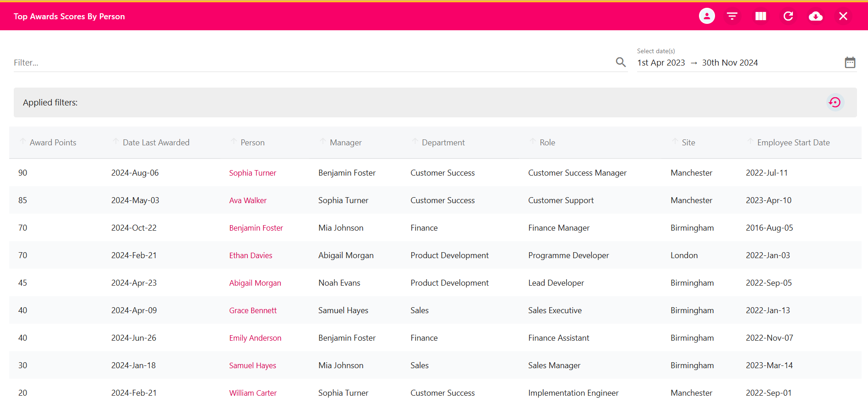
Task: Open Benjamin Foster person link
Action: [x=256, y=228]
